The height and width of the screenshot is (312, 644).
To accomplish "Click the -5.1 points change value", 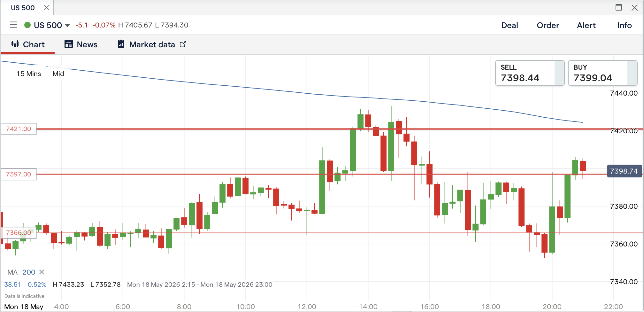I will point(81,25).
